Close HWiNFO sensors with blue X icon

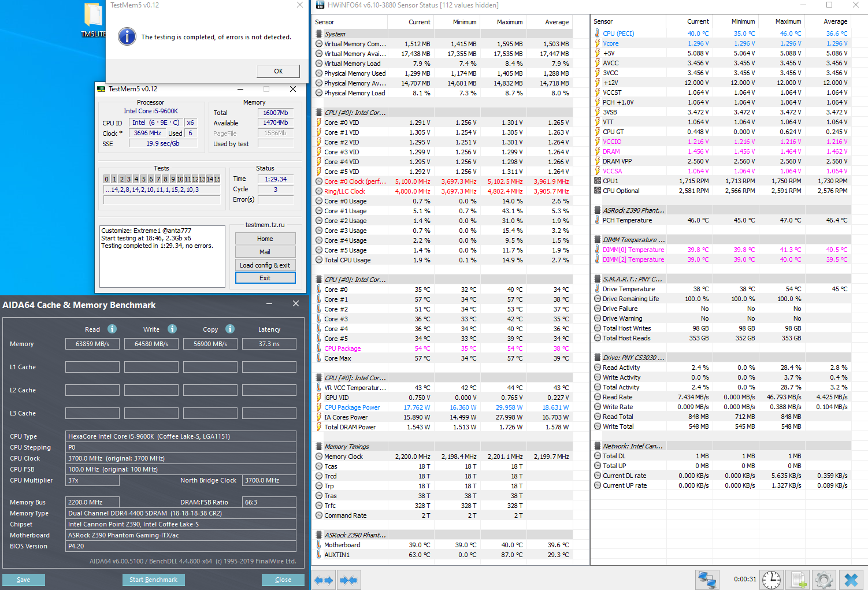click(x=851, y=580)
